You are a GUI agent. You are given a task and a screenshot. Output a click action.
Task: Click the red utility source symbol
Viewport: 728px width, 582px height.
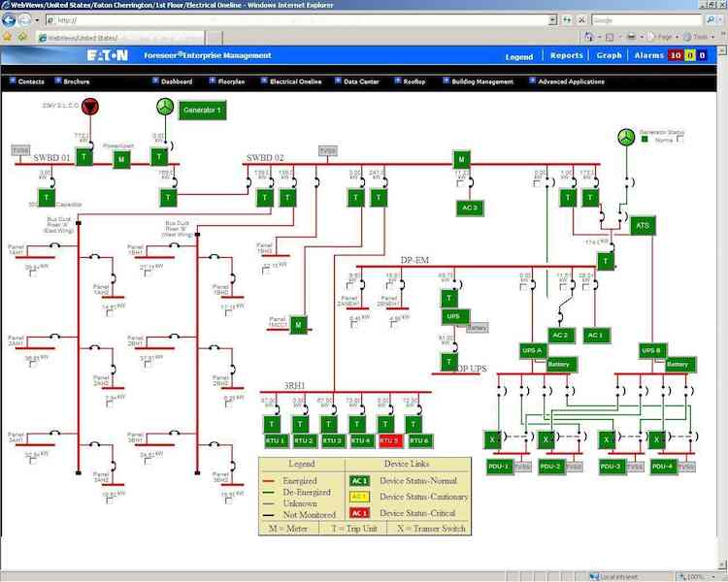[90, 107]
